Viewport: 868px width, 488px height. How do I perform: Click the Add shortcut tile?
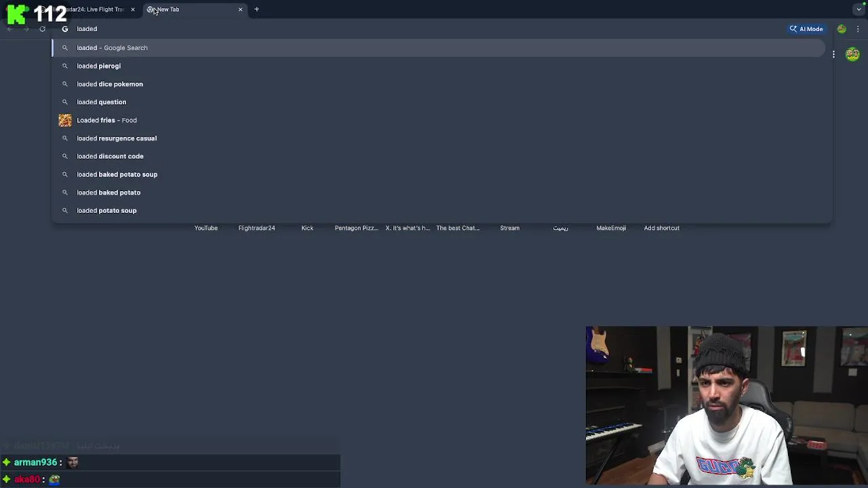click(662, 228)
